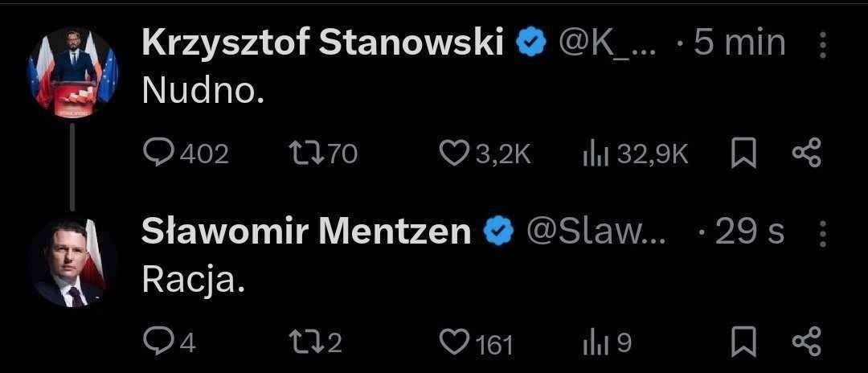Go to Krzysztof Stanowski's profile name
The height and width of the screenshot is (373, 868).
point(323,44)
